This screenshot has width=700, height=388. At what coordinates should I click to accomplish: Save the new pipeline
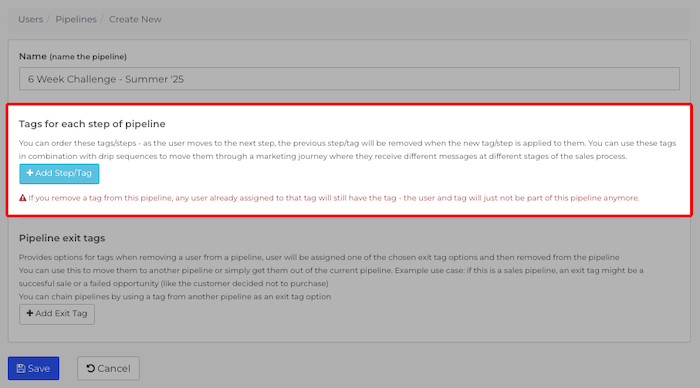[x=33, y=368]
